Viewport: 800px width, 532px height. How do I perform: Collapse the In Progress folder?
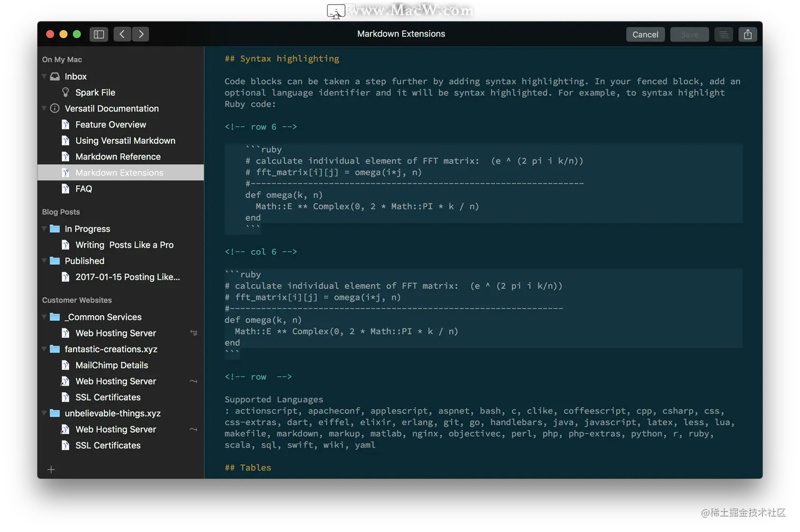tap(44, 229)
